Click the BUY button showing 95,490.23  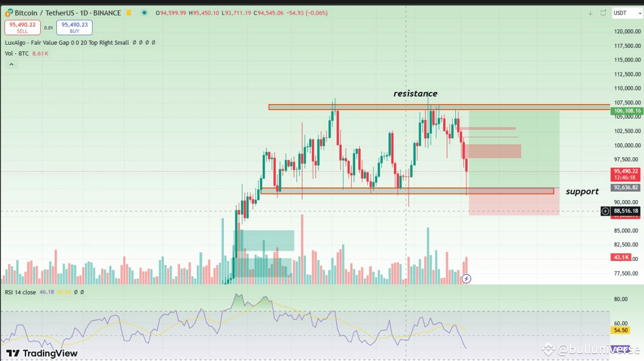tap(74, 27)
